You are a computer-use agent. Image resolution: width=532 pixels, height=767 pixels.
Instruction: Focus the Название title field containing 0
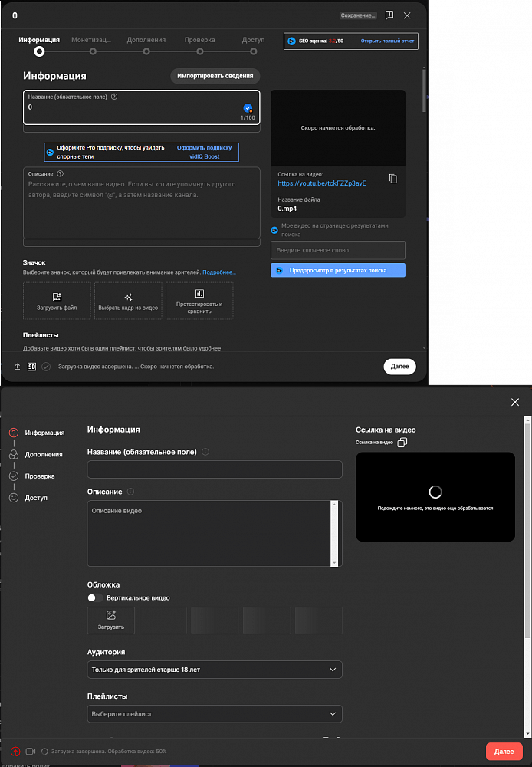tap(141, 107)
